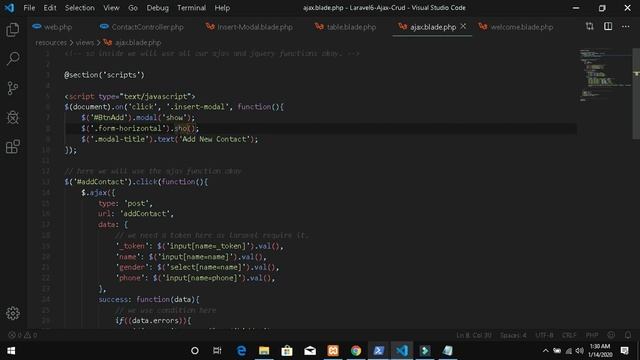Click the url: 'addContact' line
The width and height of the screenshot is (640, 360).
[136, 213]
